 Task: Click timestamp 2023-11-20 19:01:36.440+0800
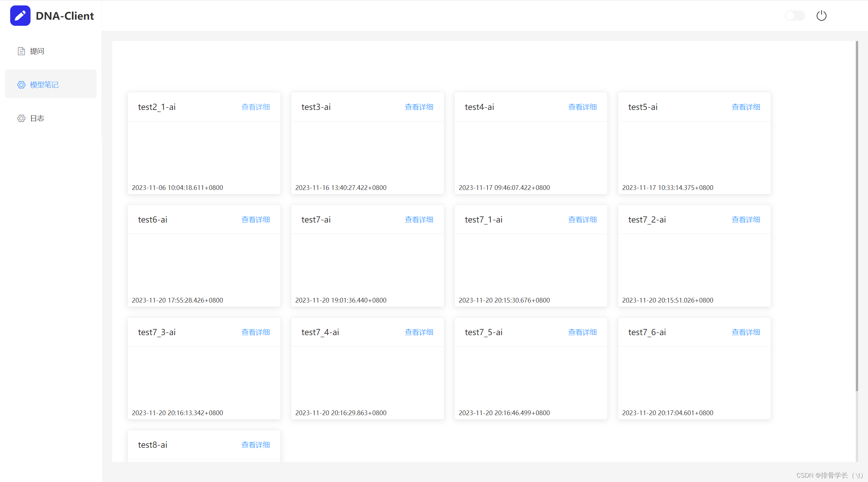[341, 301]
